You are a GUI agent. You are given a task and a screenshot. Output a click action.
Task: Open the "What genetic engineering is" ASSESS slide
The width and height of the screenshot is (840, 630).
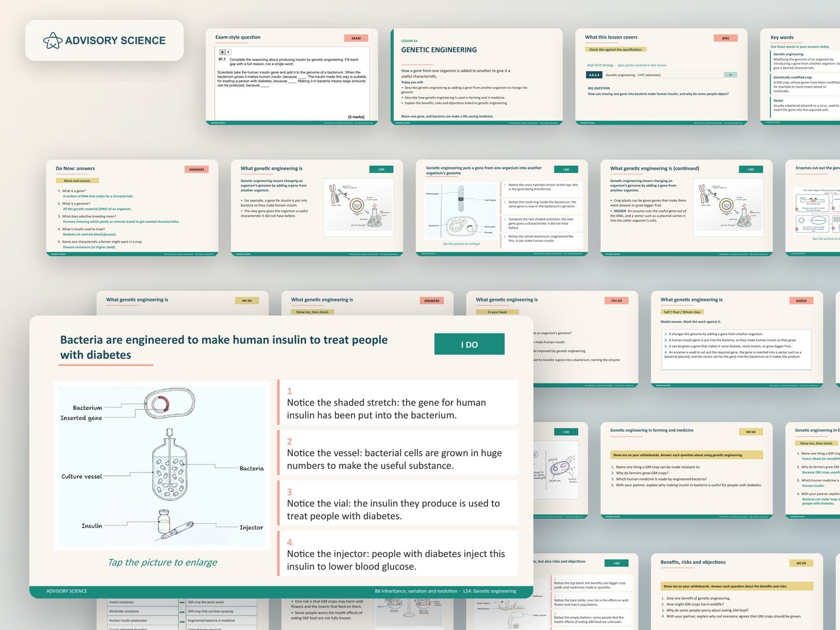click(x=737, y=339)
